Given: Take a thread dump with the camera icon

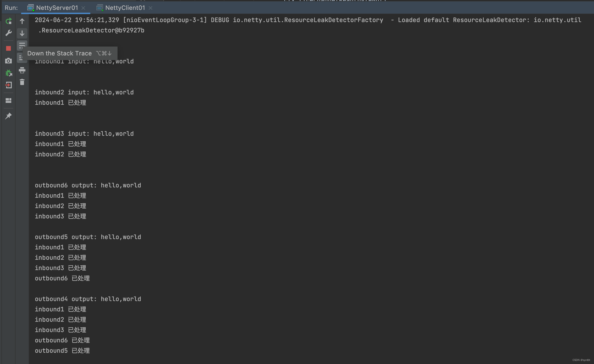Looking at the screenshot, I should [8, 61].
